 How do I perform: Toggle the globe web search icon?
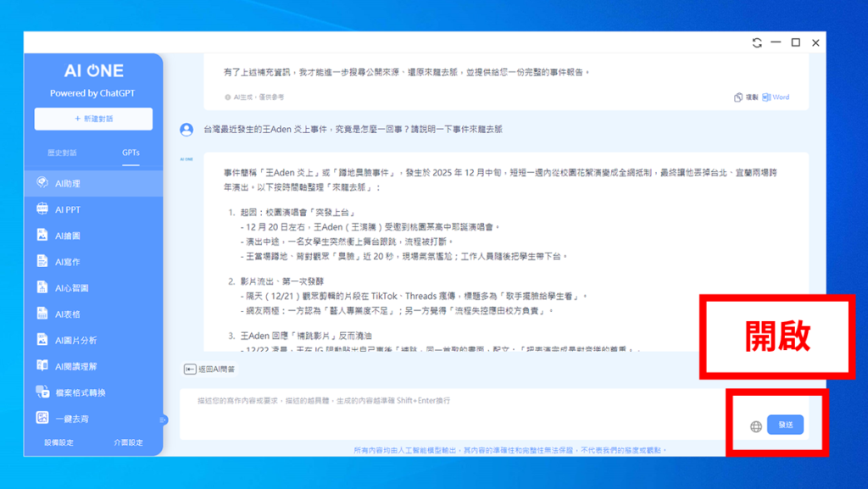[x=756, y=426]
